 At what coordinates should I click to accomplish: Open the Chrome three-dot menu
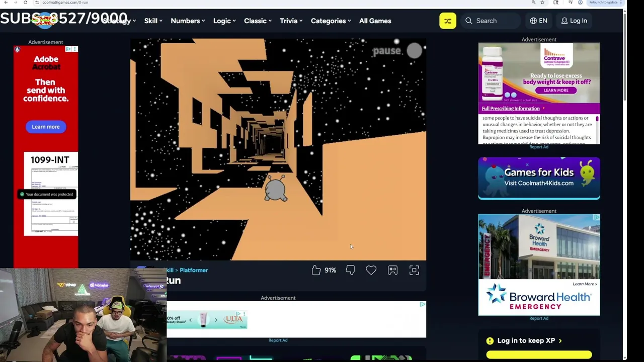tap(621, 3)
